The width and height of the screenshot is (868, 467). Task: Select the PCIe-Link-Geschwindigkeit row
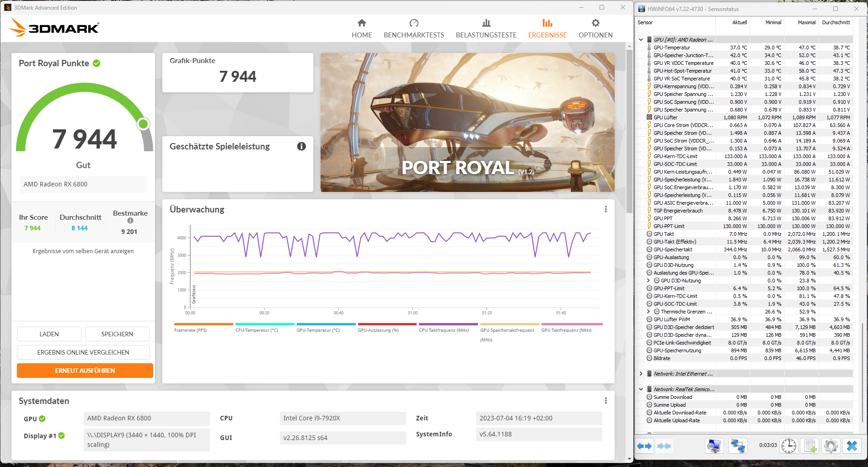(745, 343)
